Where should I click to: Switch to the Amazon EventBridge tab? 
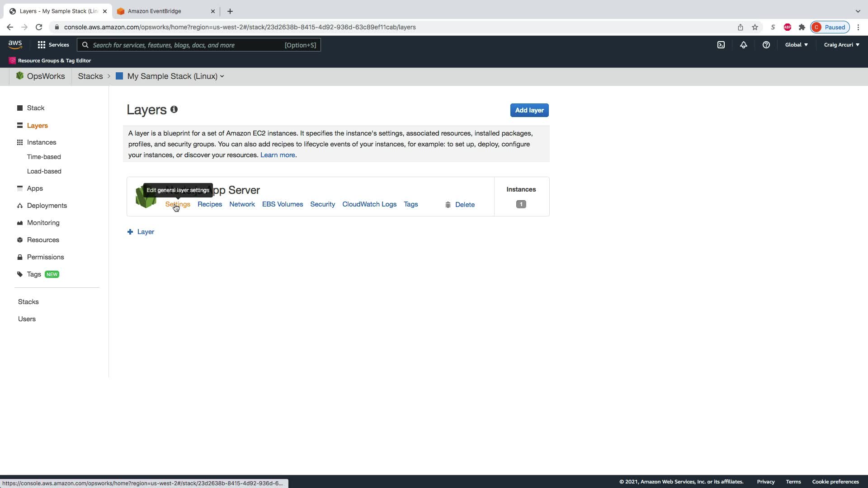click(155, 11)
